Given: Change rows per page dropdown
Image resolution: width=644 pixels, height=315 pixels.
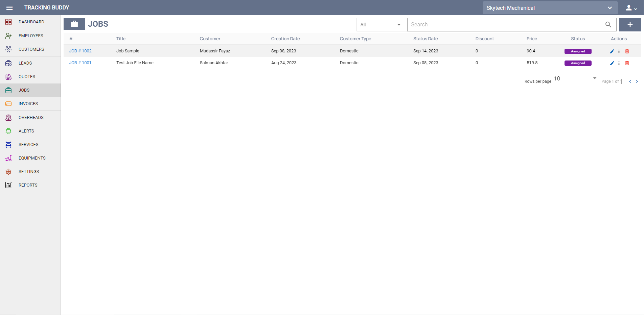Looking at the screenshot, I should [576, 79].
